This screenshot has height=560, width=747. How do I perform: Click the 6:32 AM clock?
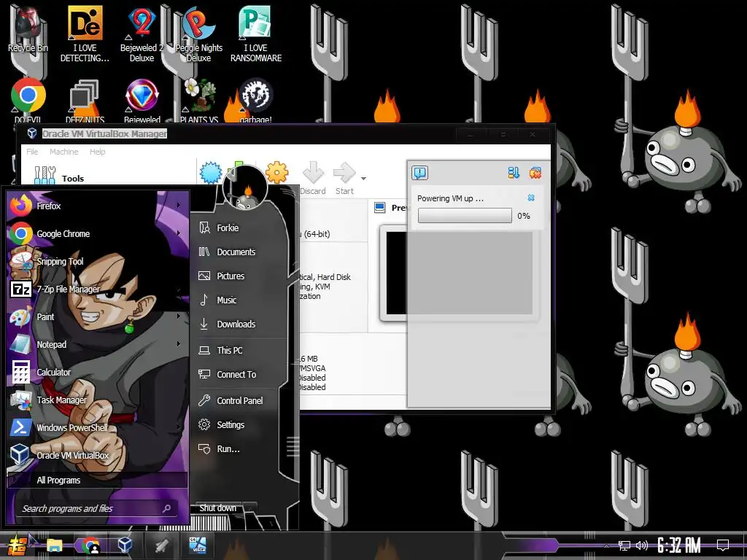coord(679,545)
